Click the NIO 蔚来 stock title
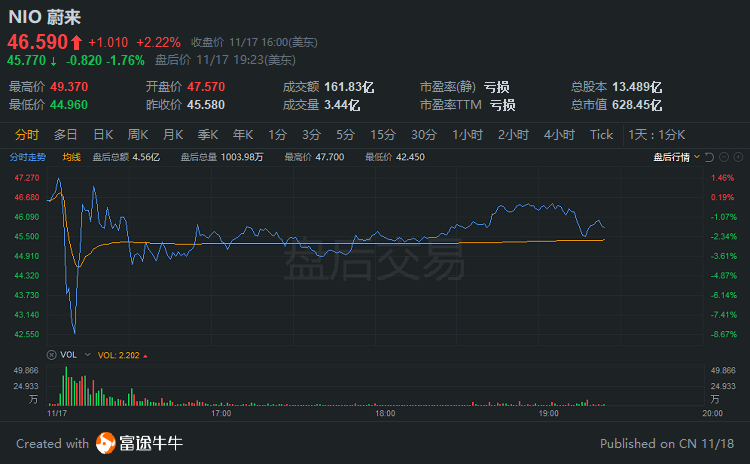 click(44, 17)
